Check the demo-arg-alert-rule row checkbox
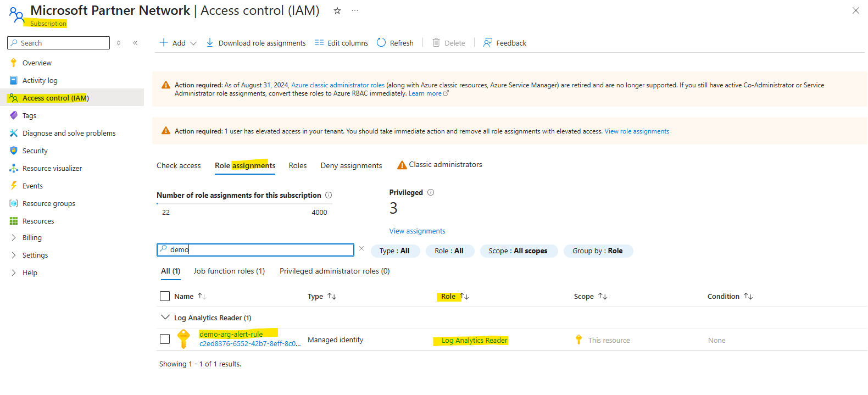The width and height of the screenshot is (868, 395). (165, 339)
